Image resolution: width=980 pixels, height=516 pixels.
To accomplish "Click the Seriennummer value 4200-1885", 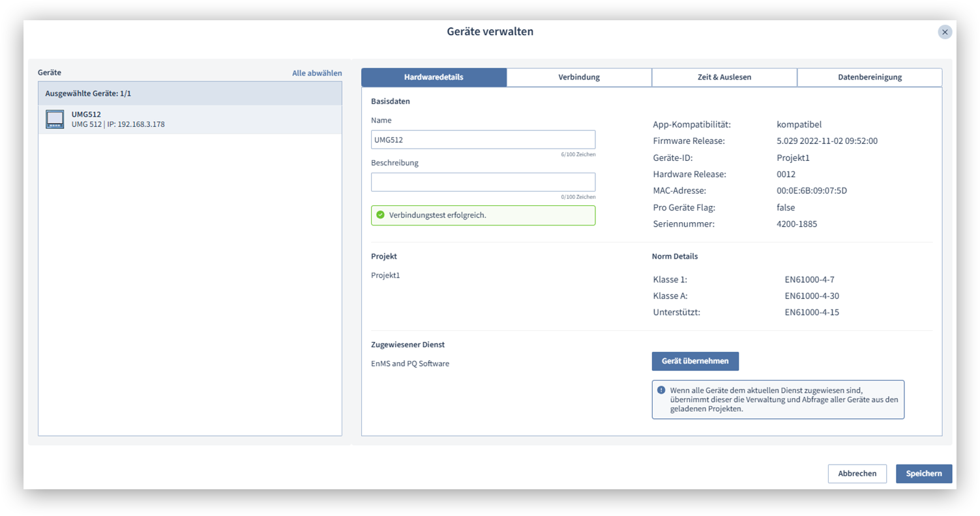I will point(797,223).
